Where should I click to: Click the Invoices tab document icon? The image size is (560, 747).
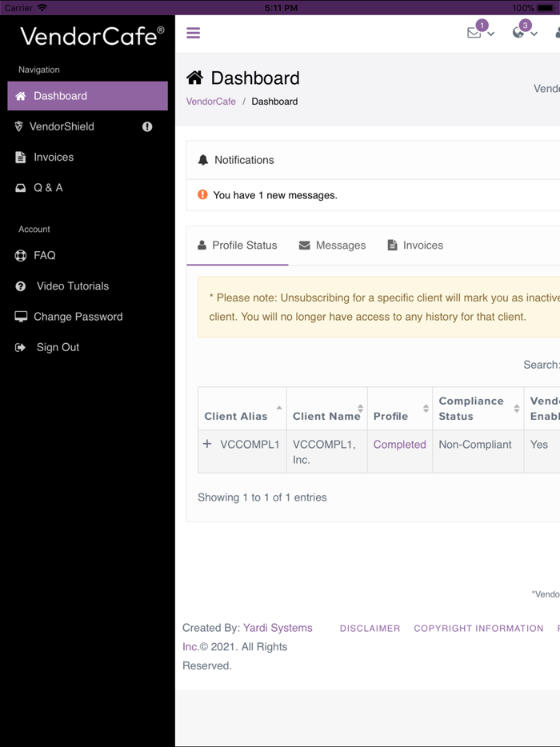click(x=392, y=246)
